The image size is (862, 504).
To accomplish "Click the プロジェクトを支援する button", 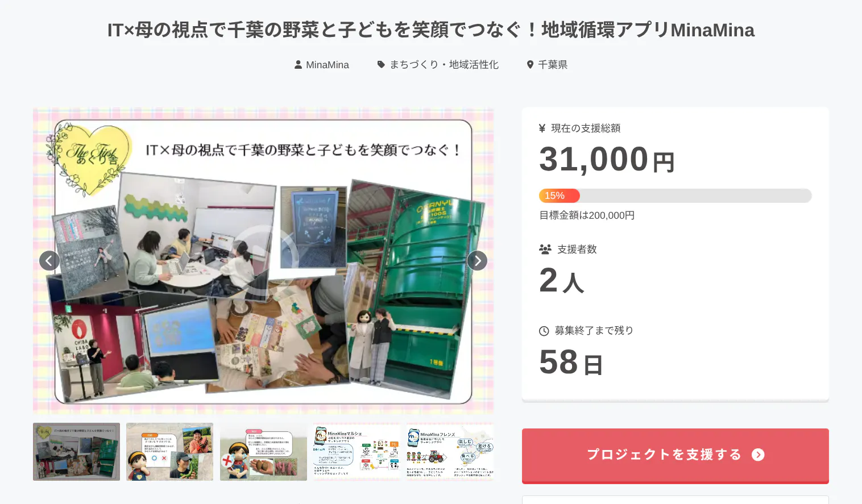I will 675,456.
